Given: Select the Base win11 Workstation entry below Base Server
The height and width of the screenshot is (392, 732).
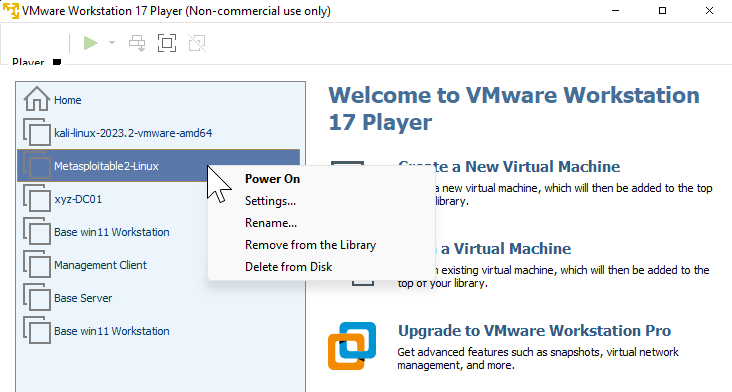Looking at the screenshot, I should [x=158, y=331].
